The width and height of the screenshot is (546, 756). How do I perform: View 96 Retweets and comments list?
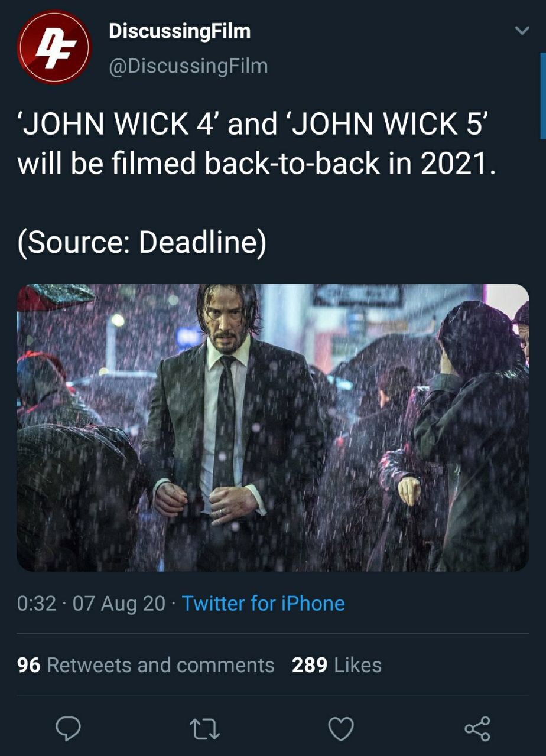pos(146,665)
